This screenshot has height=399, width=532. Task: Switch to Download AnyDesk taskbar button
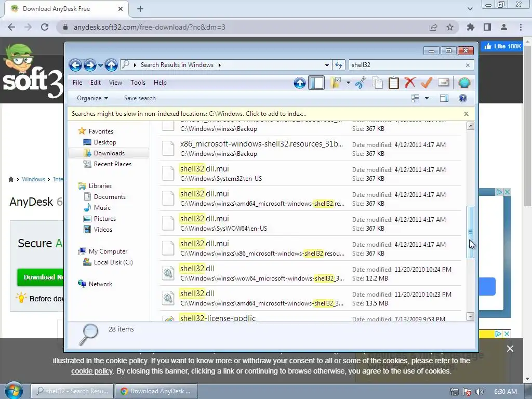point(156,391)
